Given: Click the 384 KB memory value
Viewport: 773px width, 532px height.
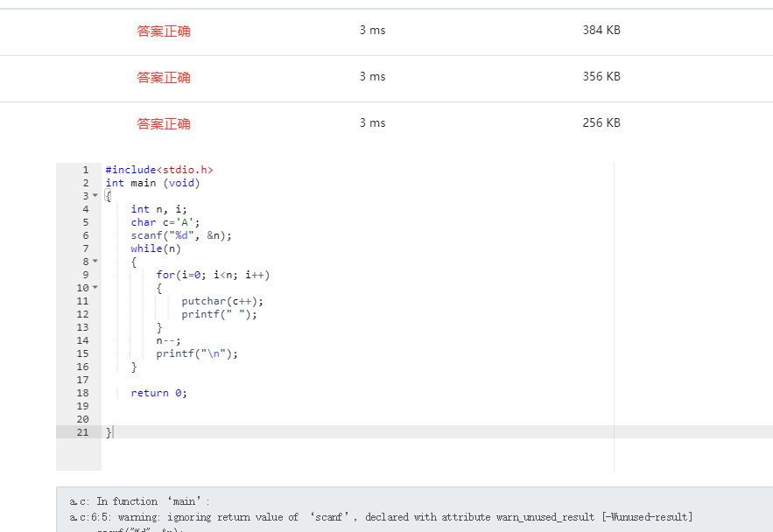Looking at the screenshot, I should click(x=601, y=30).
